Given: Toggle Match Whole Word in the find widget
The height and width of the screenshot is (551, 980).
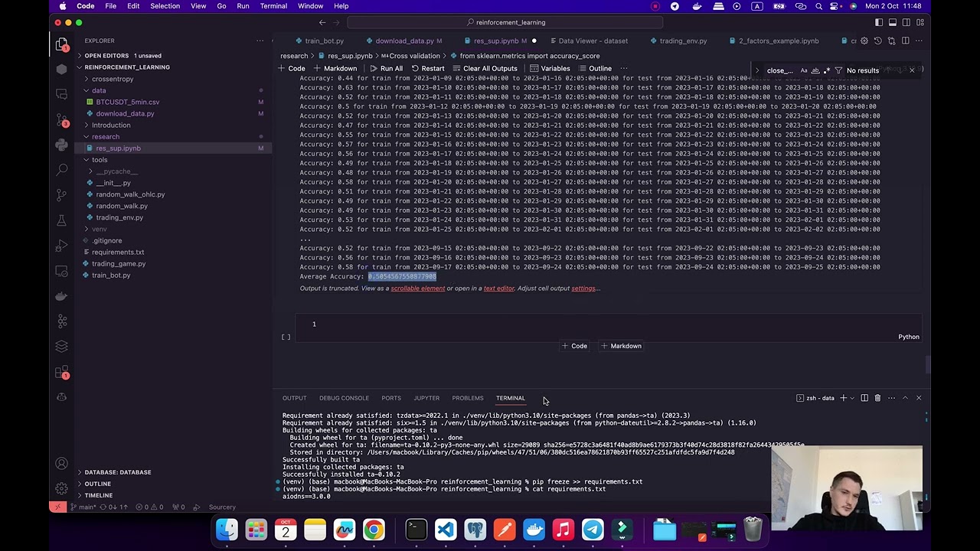Looking at the screenshot, I should (x=815, y=70).
